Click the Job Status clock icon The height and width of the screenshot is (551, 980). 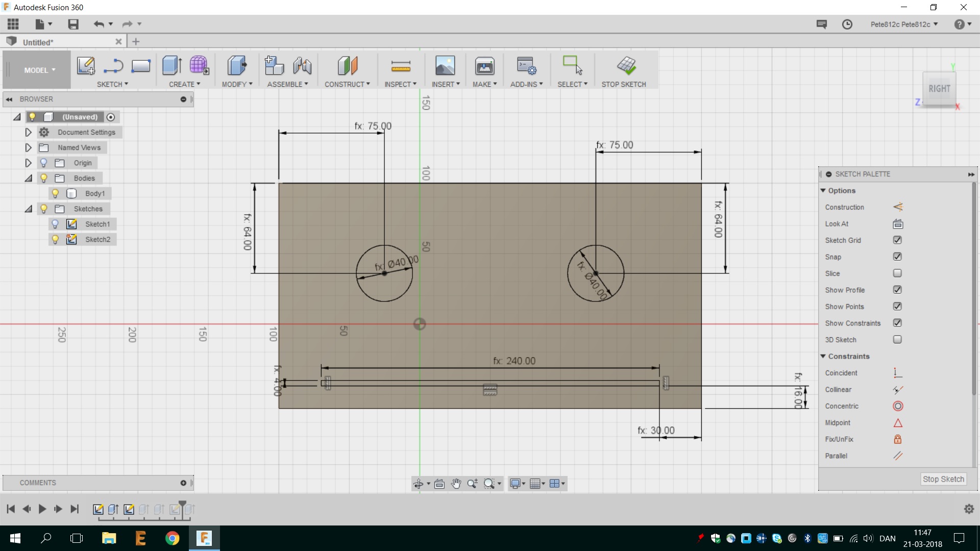(x=847, y=24)
